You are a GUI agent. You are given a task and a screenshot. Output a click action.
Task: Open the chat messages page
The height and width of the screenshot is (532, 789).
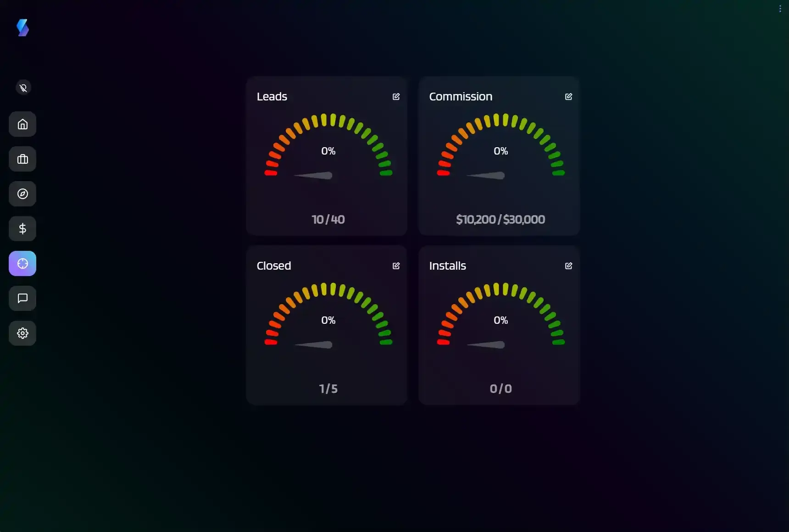point(22,299)
